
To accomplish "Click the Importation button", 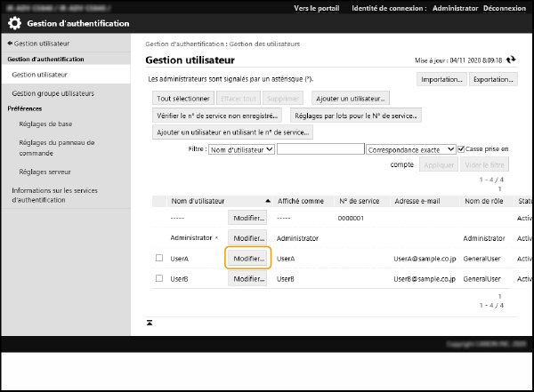I will 441,78.
